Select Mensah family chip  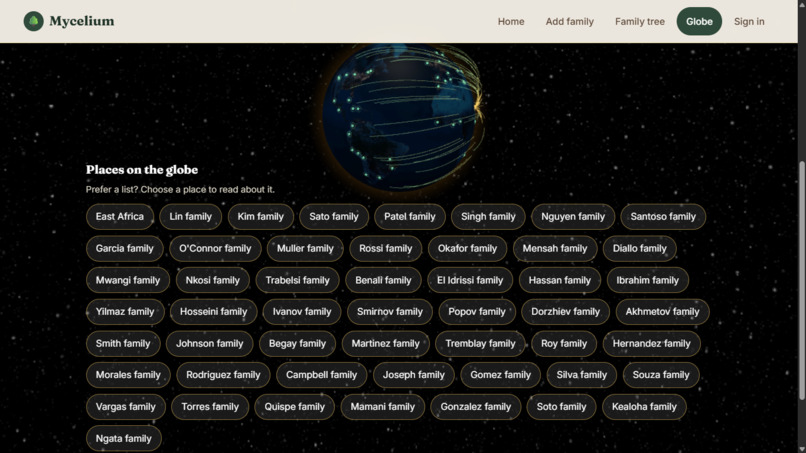554,248
